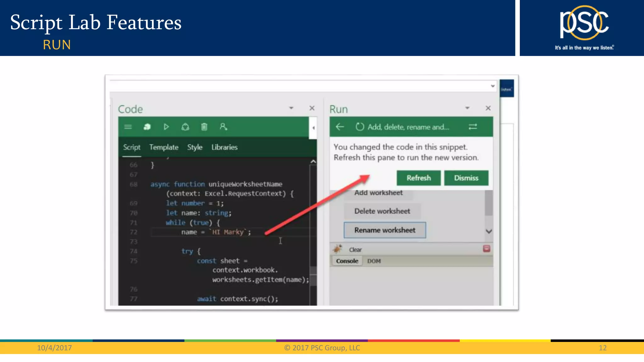
Task: Click the switch snippet arrows icon
Action: [473, 127]
